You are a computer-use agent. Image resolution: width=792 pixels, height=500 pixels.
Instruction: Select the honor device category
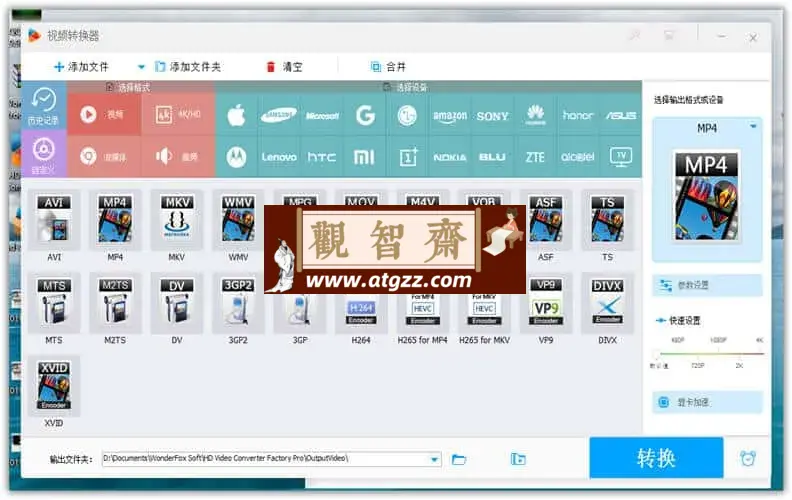578,116
